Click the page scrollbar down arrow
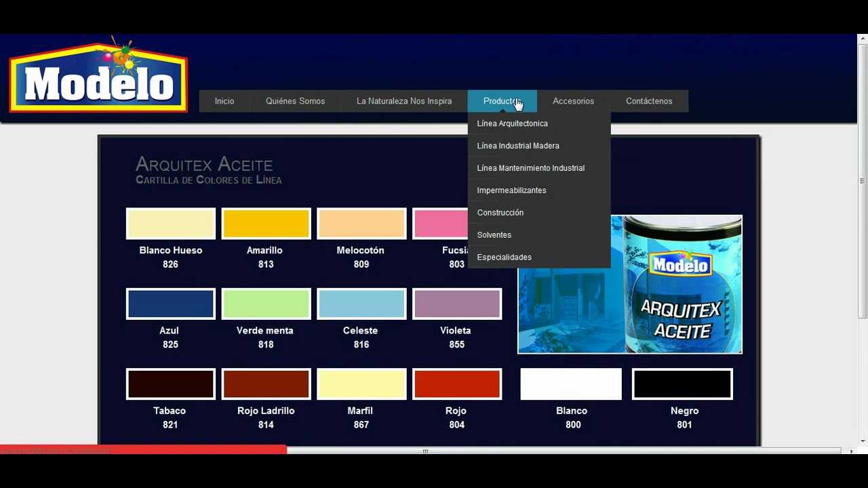 point(863,441)
